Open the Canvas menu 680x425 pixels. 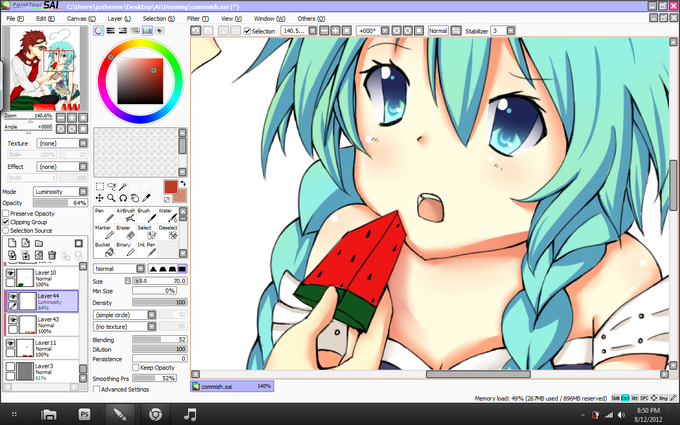[81, 19]
